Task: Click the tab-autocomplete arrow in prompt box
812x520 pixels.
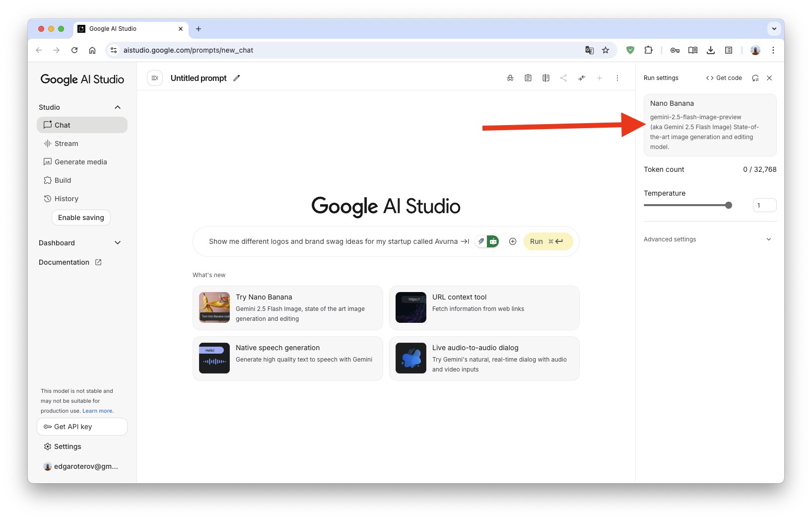Action: (x=465, y=241)
